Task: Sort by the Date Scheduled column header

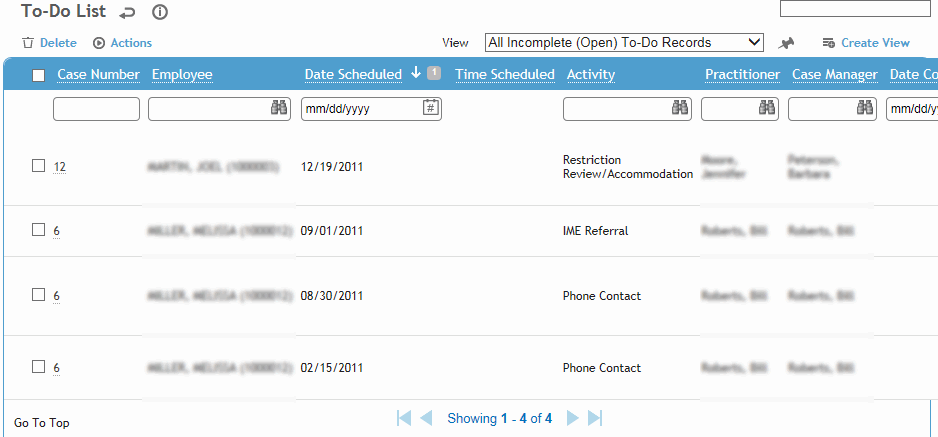Action: [353, 74]
